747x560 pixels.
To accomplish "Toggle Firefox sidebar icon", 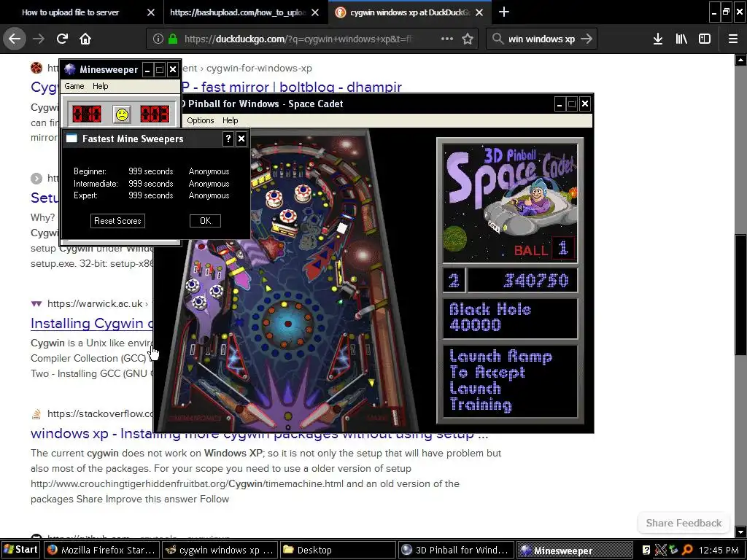I will point(705,39).
